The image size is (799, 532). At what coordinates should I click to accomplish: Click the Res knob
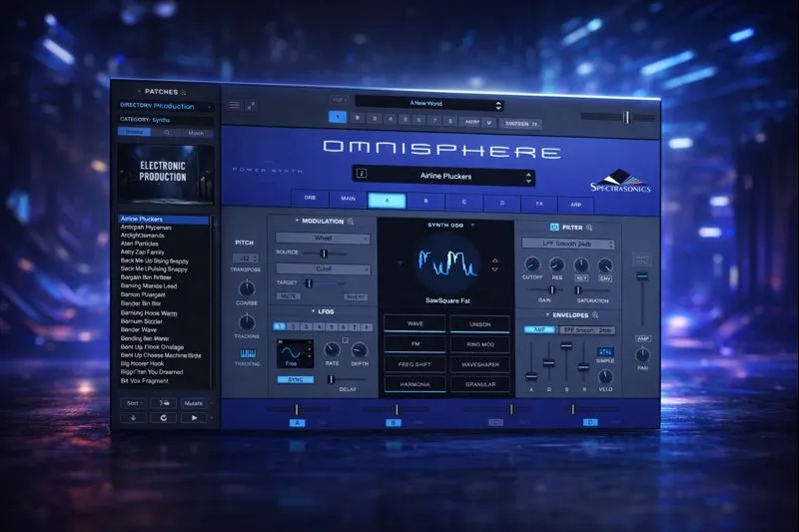click(x=556, y=265)
